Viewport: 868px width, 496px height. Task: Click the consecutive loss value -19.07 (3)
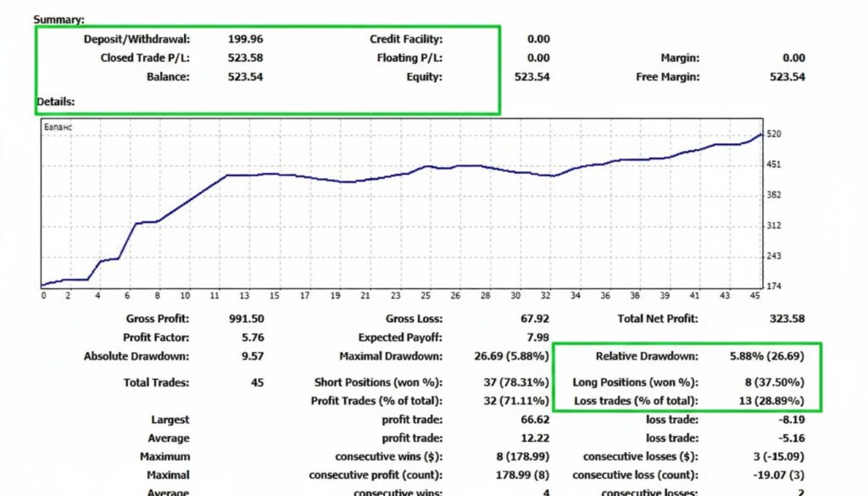[x=778, y=476]
